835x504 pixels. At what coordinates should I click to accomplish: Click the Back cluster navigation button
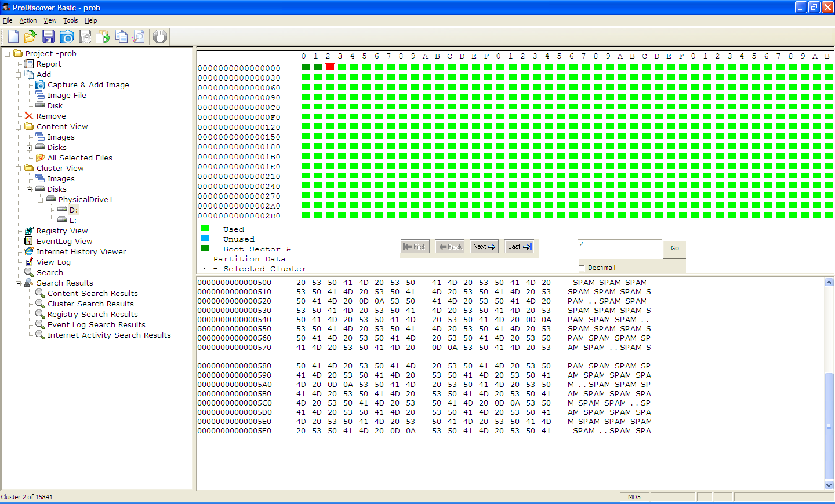click(x=450, y=247)
